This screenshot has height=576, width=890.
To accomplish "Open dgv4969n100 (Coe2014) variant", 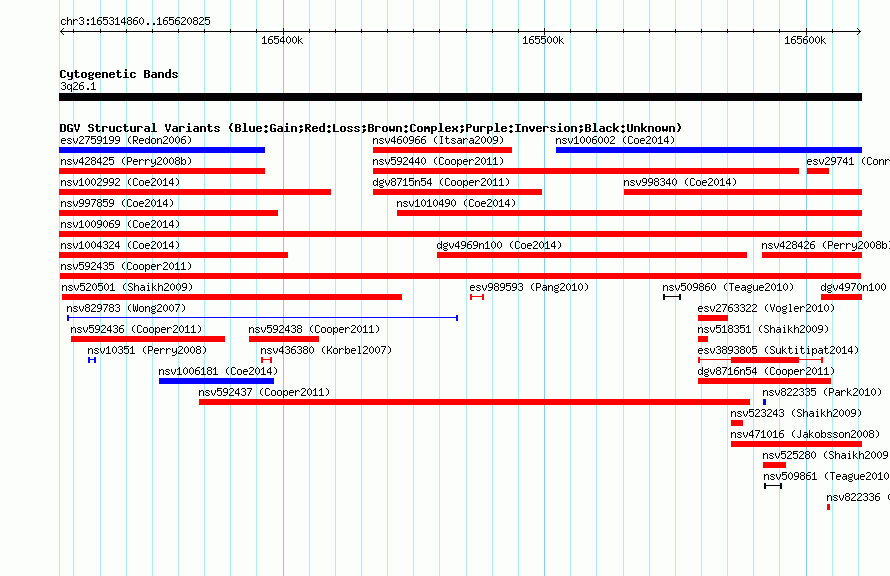I will [x=499, y=245].
